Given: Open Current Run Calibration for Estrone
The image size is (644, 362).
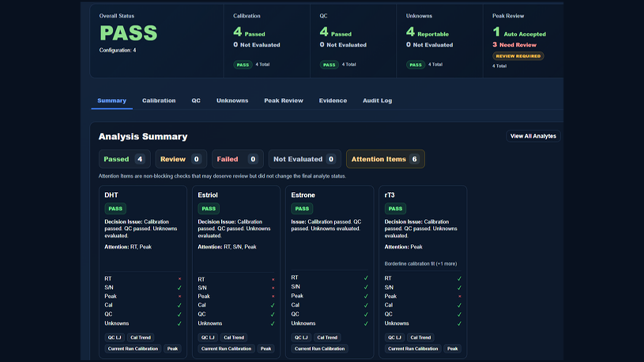Looking at the screenshot, I should (320, 349).
